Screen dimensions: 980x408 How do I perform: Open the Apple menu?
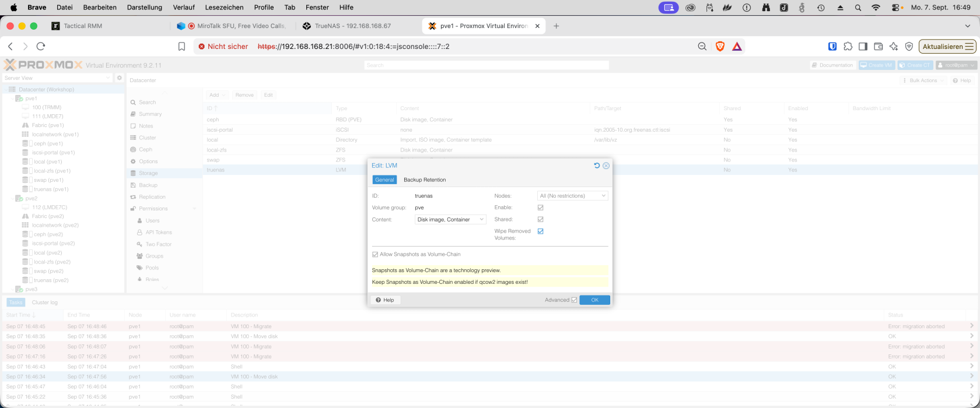[13, 8]
